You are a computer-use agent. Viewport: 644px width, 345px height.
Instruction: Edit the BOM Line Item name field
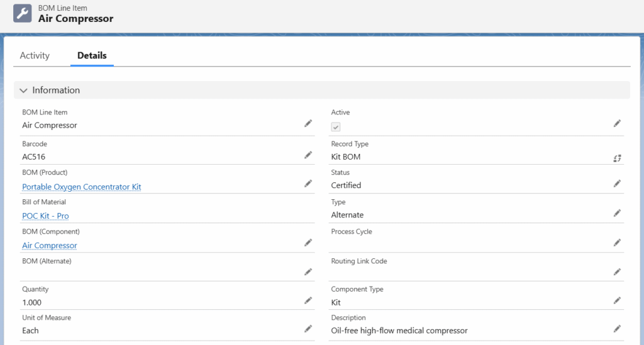tap(308, 124)
